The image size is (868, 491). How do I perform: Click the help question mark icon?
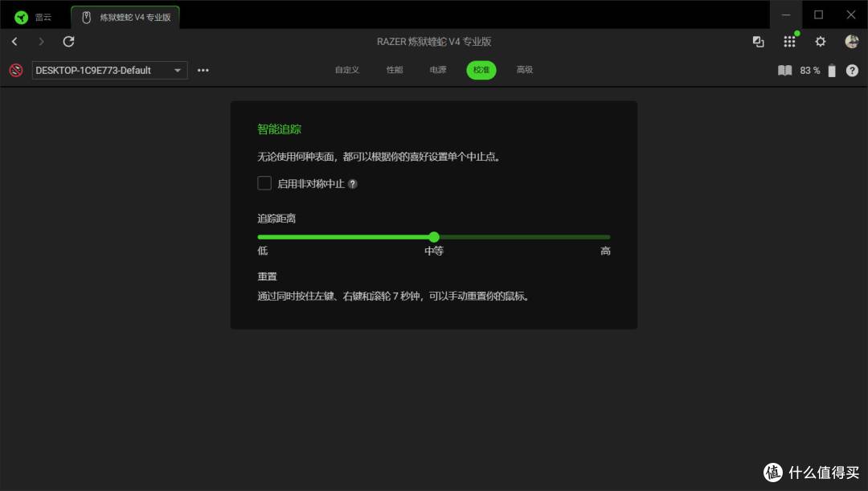coord(852,70)
